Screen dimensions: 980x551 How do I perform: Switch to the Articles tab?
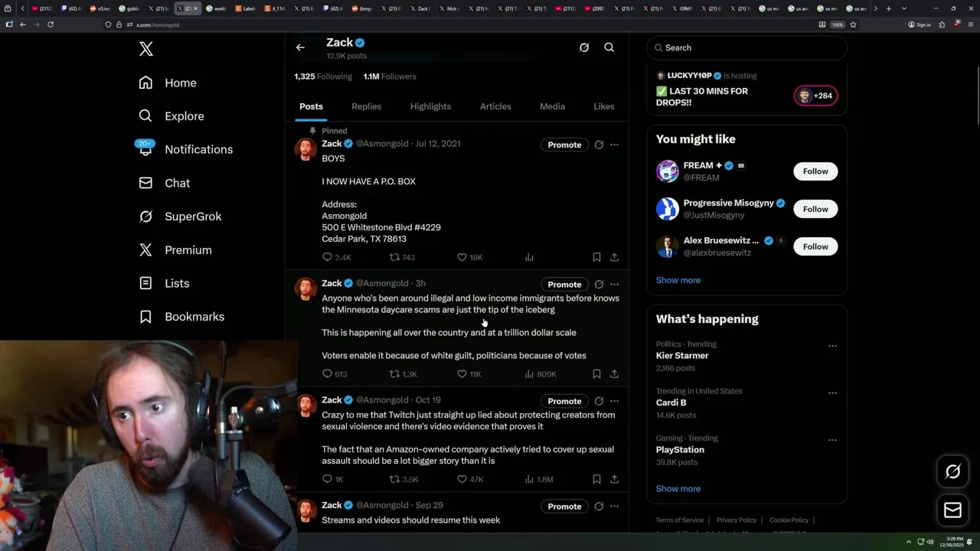click(495, 106)
